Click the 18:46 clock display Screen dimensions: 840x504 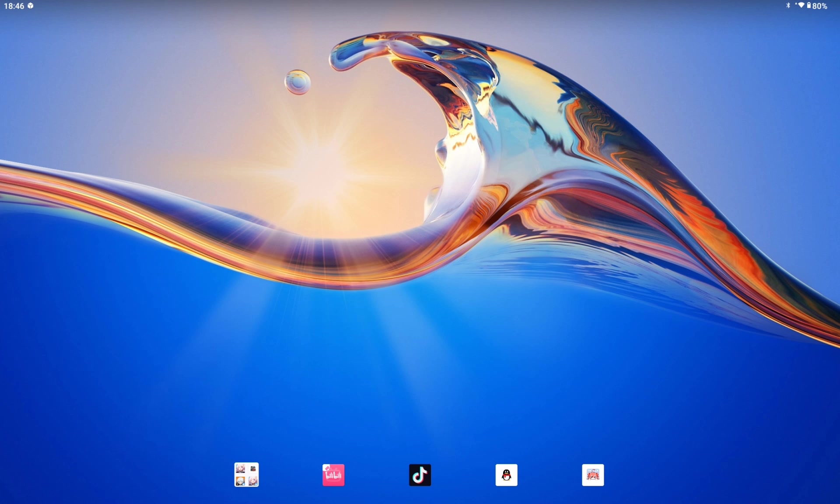[x=14, y=6]
